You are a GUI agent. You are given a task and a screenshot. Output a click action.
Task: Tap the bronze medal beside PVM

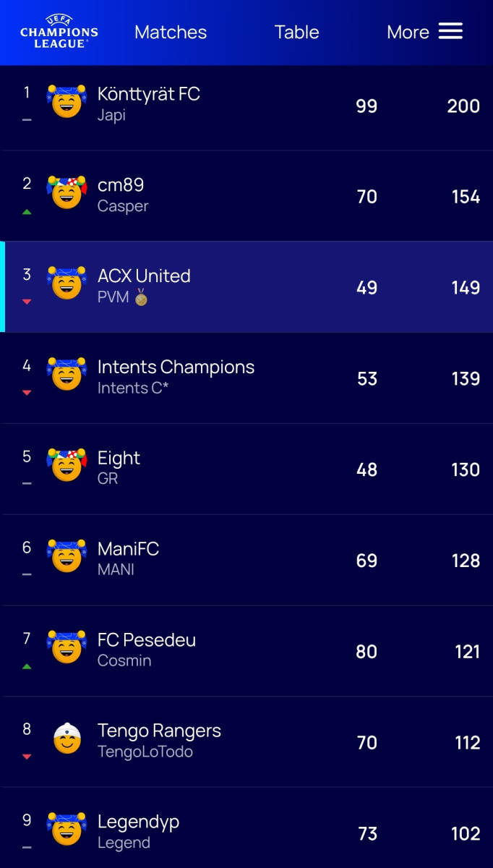(x=141, y=297)
